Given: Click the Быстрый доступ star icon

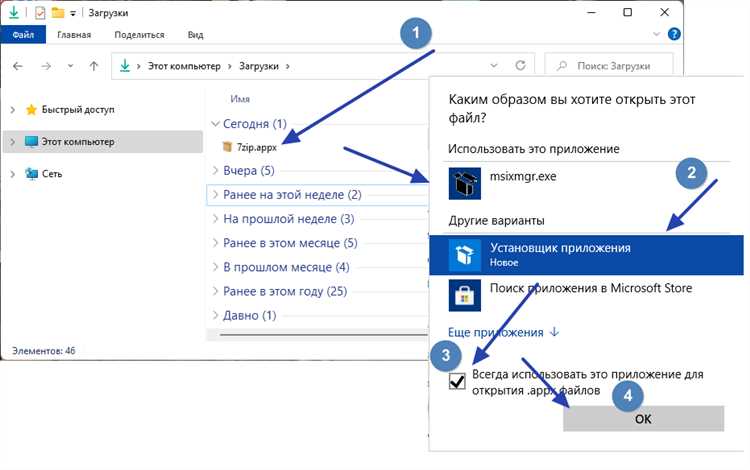Looking at the screenshot, I should [x=31, y=110].
